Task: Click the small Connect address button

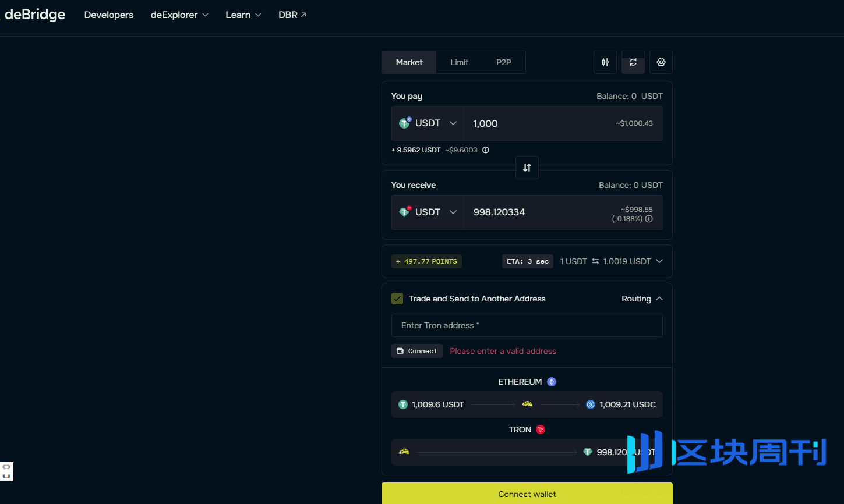Action: [417, 351]
